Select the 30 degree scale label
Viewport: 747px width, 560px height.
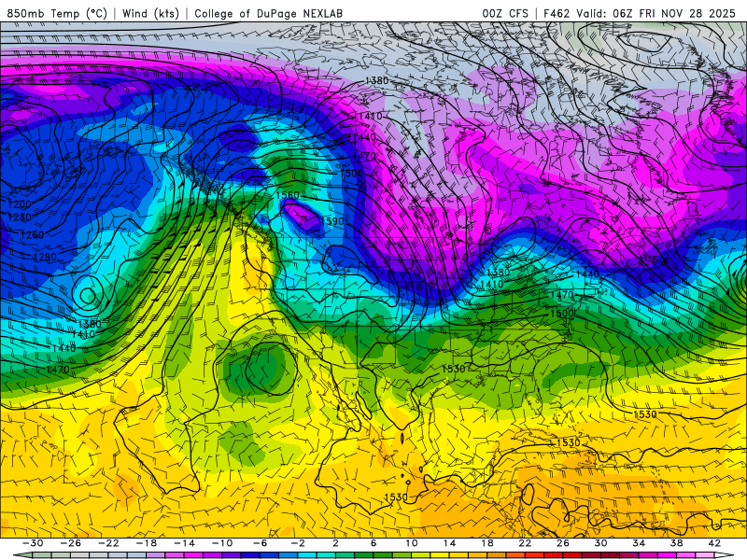[x=600, y=543]
